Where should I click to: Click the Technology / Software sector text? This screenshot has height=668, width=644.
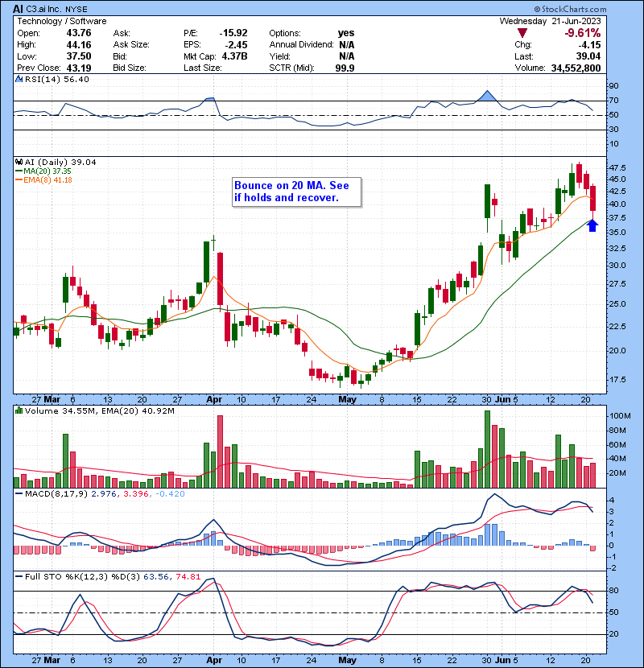click(62, 21)
